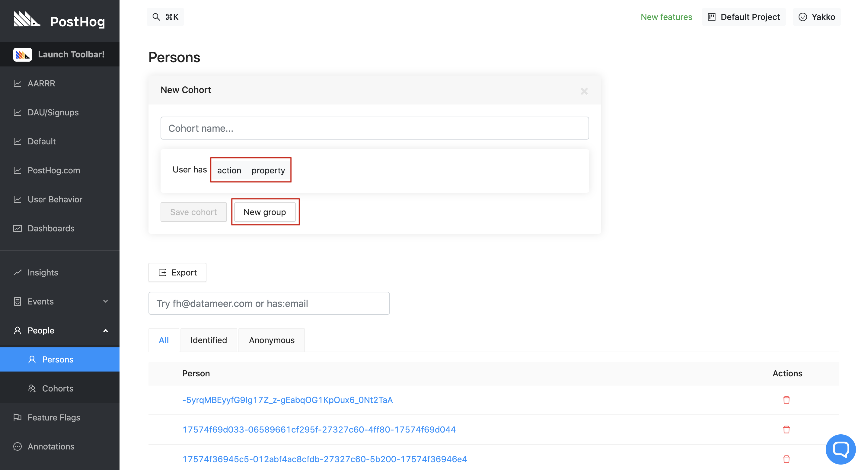The width and height of the screenshot is (868, 470).
Task: Open the chat support bubble
Action: (840, 449)
